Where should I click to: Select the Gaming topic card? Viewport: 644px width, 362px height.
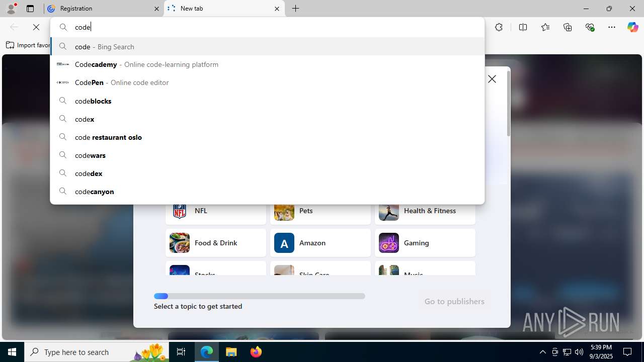click(425, 243)
